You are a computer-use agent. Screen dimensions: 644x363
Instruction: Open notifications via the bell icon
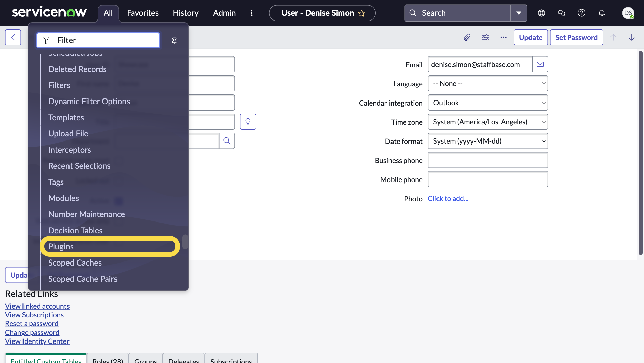(x=601, y=13)
